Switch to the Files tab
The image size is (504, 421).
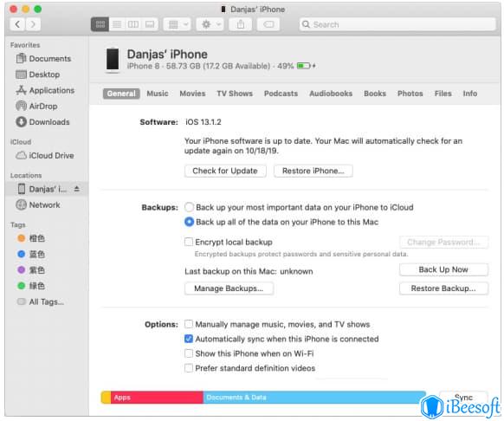(x=443, y=94)
